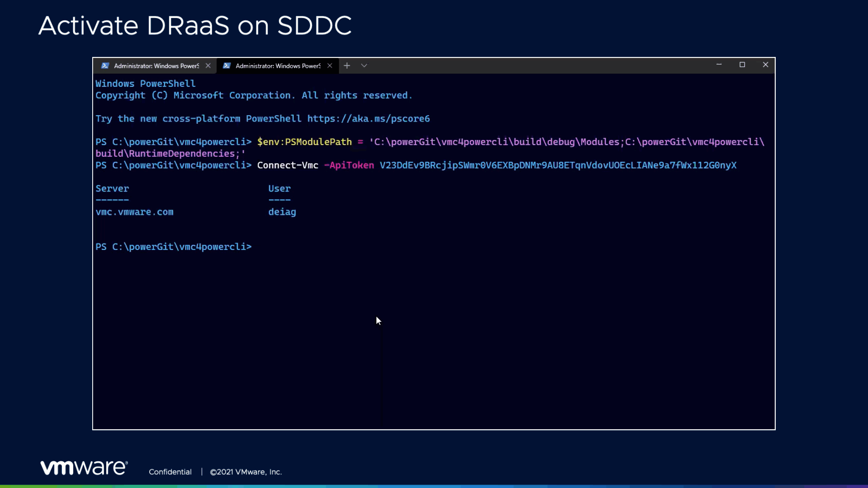
Task: Close the Windows Terminal window
Action: pyautogui.click(x=765, y=65)
